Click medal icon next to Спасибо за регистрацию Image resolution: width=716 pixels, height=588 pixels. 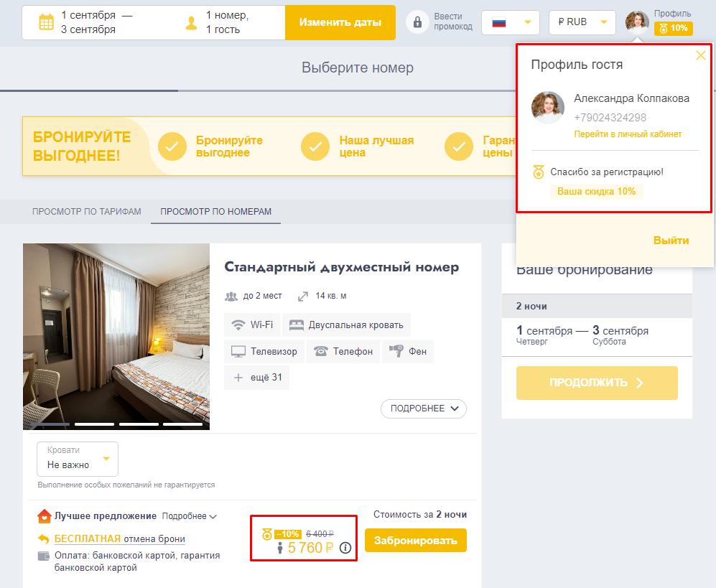[539, 172]
